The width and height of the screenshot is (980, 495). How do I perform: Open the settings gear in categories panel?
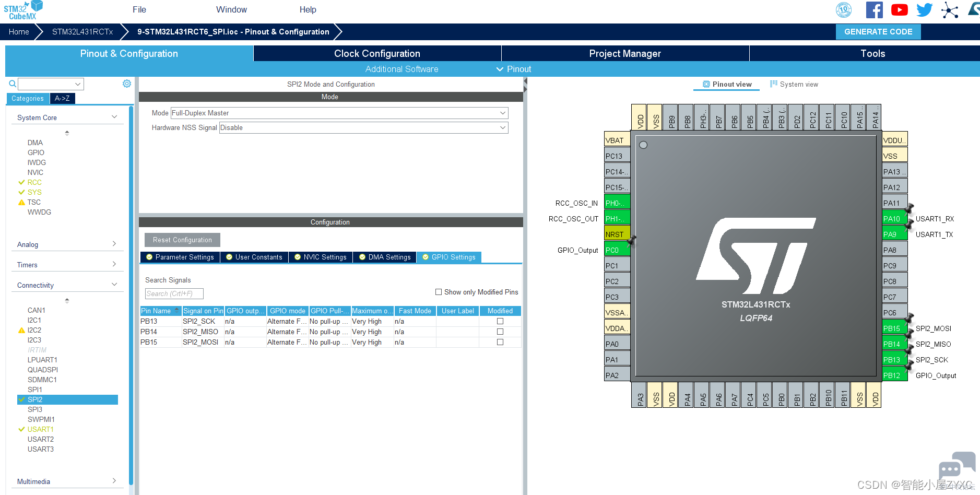[x=127, y=84]
